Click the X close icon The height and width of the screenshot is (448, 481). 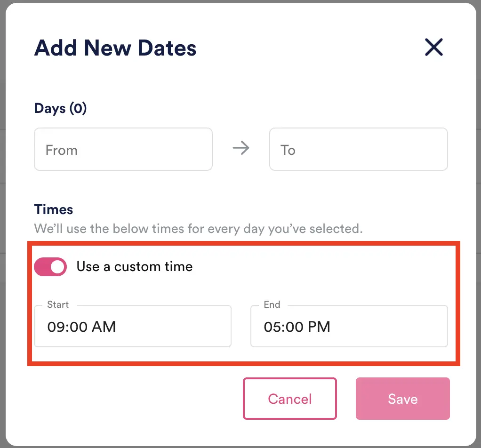(433, 47)
